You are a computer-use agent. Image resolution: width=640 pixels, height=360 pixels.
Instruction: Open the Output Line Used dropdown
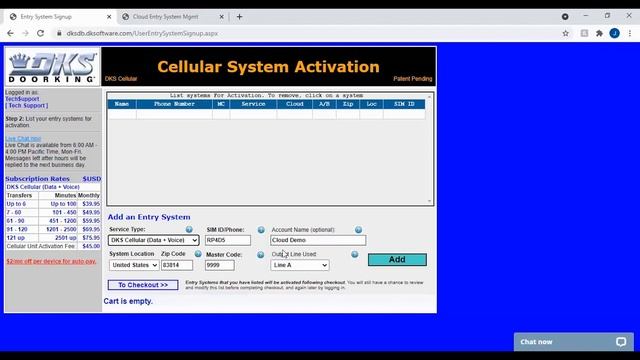(x=300, y=265)
